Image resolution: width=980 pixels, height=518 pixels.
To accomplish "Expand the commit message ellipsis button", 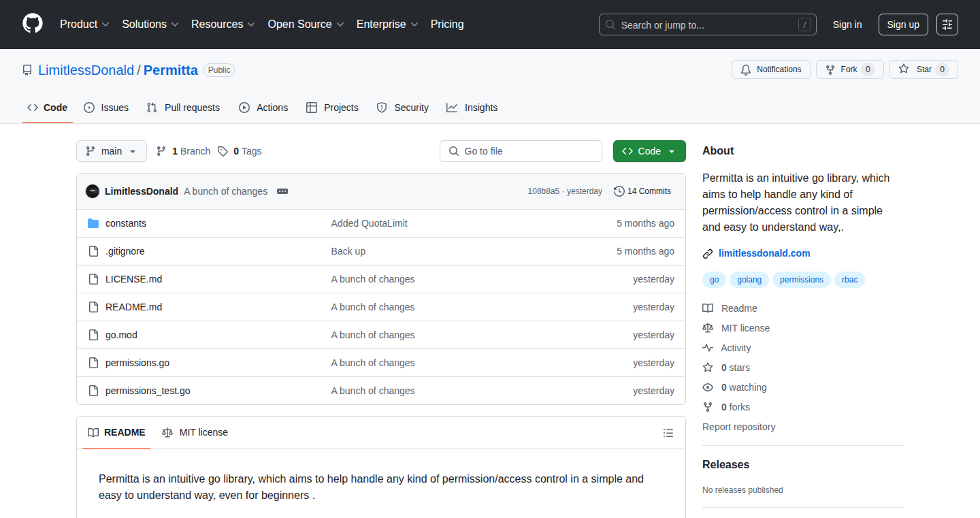I will coord(282,191).
